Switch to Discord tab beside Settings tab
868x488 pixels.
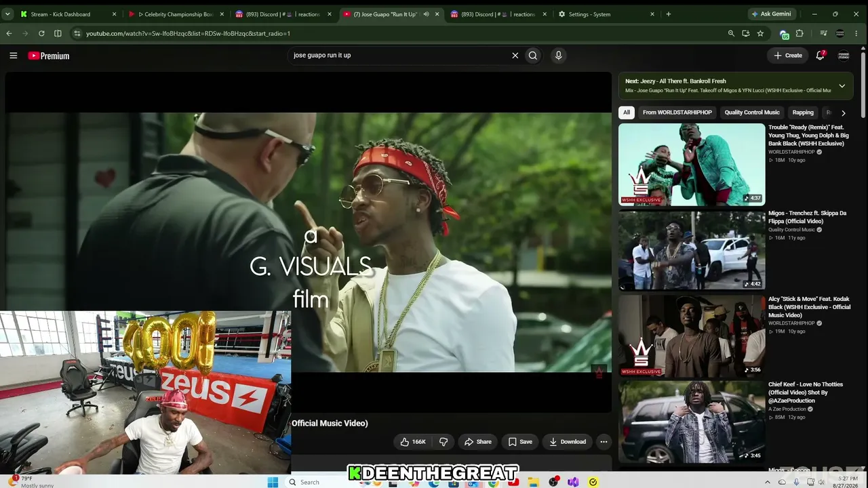coord(498,14)
